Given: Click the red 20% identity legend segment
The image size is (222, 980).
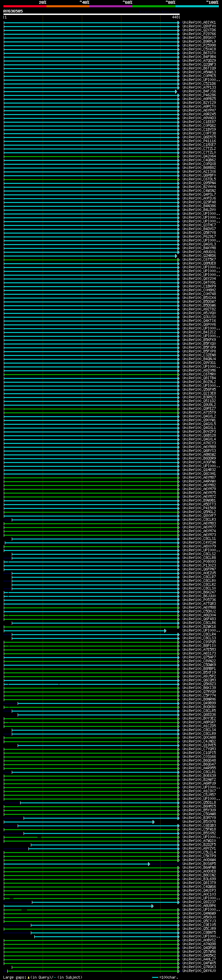Looking at the screenshot, I should tap(25, 6).
